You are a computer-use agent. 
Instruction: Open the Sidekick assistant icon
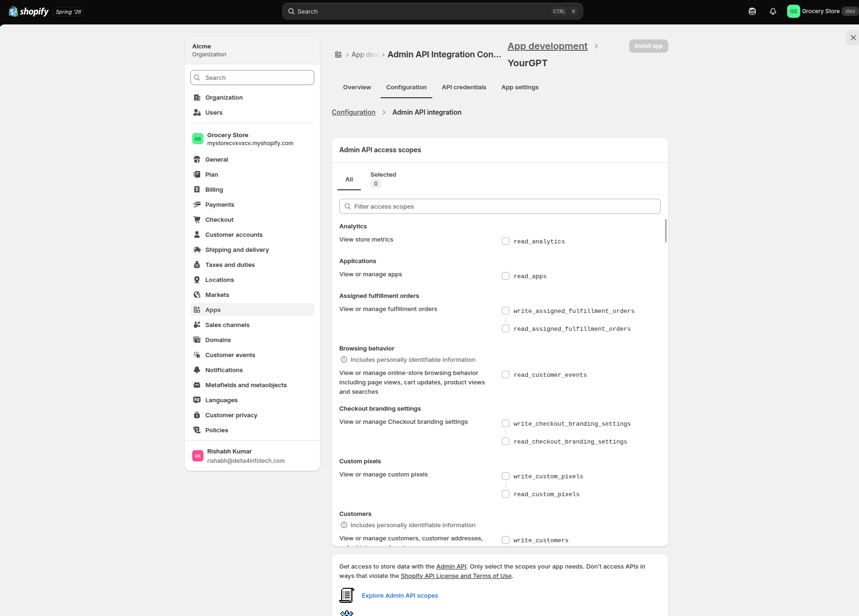(752, 11)
